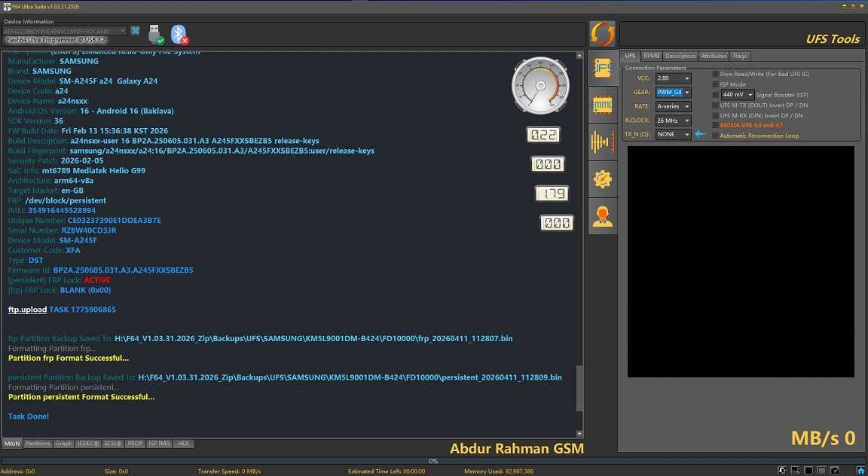Enable the Signal Booster (ISP) checkbox
The image size is (868, 476).
[x=715, y=95]
